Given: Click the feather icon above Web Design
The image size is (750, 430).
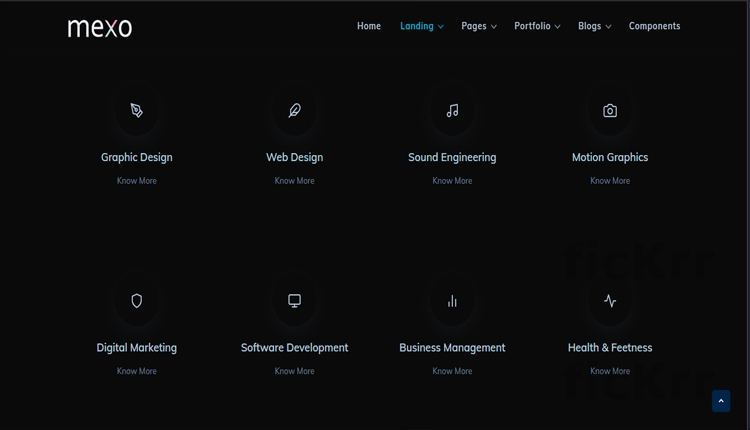Looking at the screenshot, I should click(x=294, y=111).
